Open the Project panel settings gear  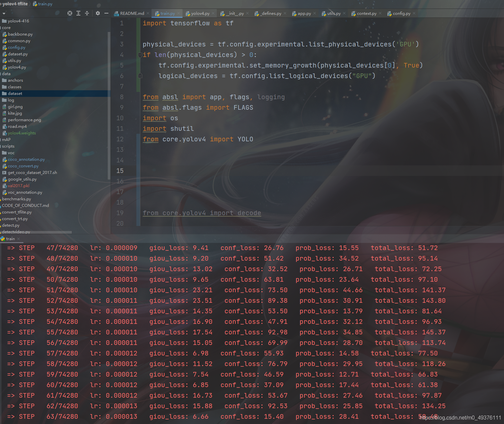click(x=98, y=13)
